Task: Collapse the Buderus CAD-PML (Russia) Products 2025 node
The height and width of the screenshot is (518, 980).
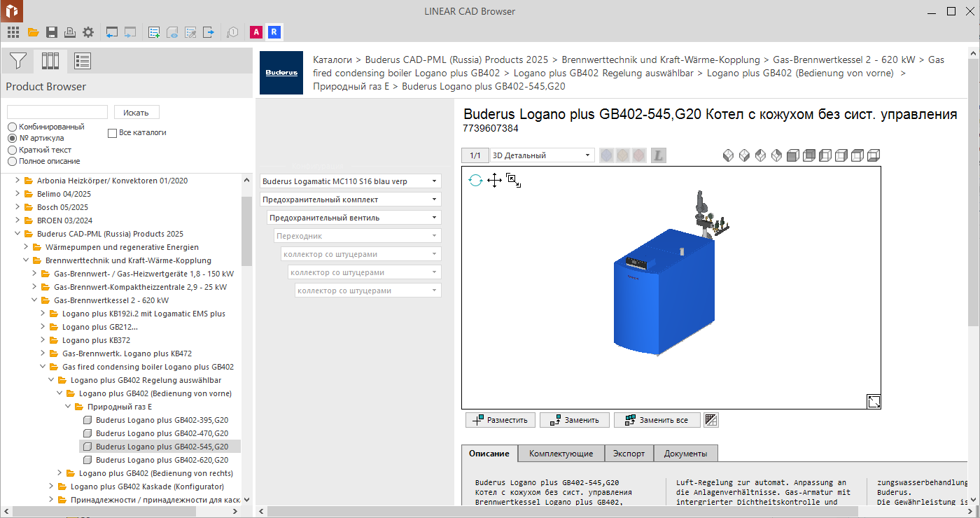Action: click(x=18, y=234)
